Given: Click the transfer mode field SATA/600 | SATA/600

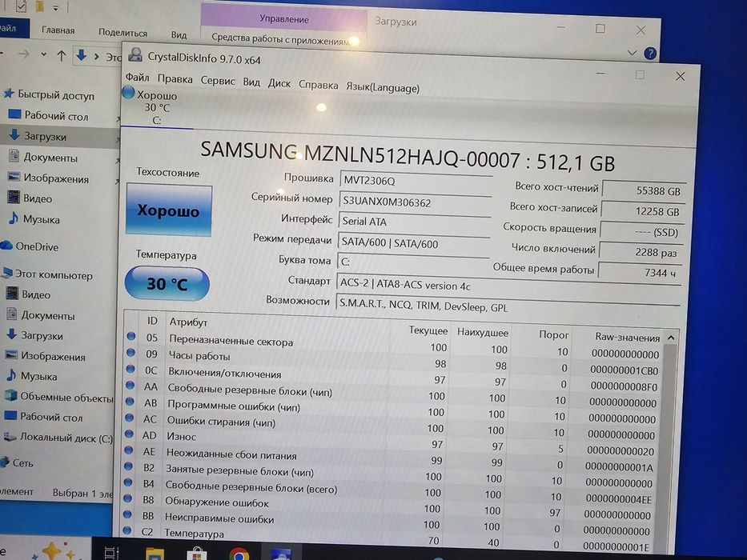Looking at the screenshot, I should click(x=413, y=243).
